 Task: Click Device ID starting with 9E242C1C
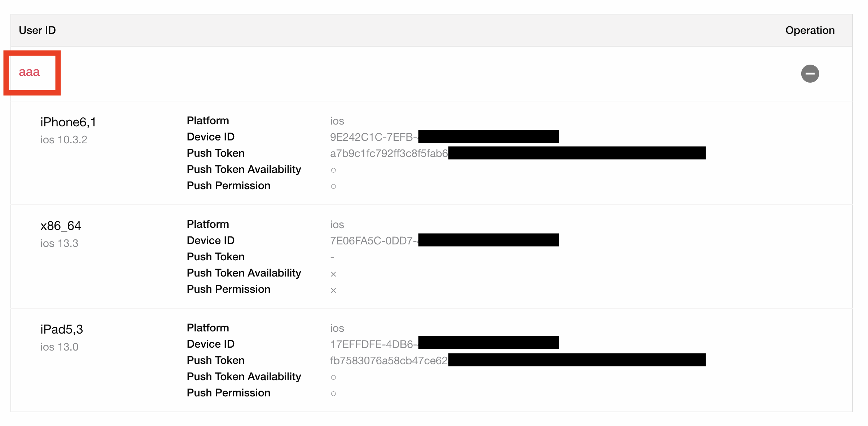pos(444,137)
